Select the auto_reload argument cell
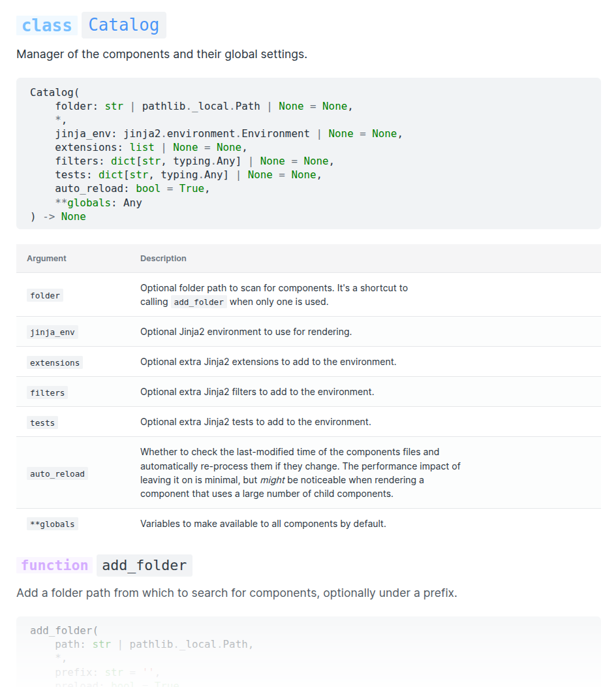616x687 pixels. (x=57, y=473)
